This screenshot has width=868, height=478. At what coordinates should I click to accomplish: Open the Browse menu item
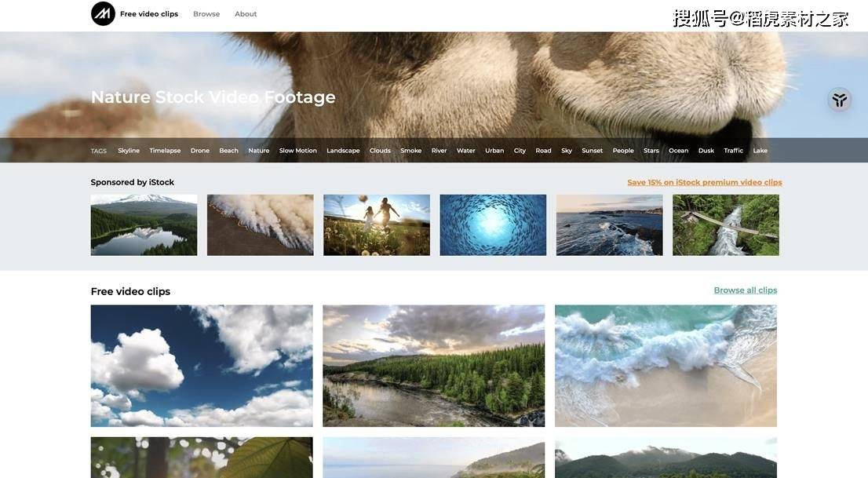click(x=206, y=14)
